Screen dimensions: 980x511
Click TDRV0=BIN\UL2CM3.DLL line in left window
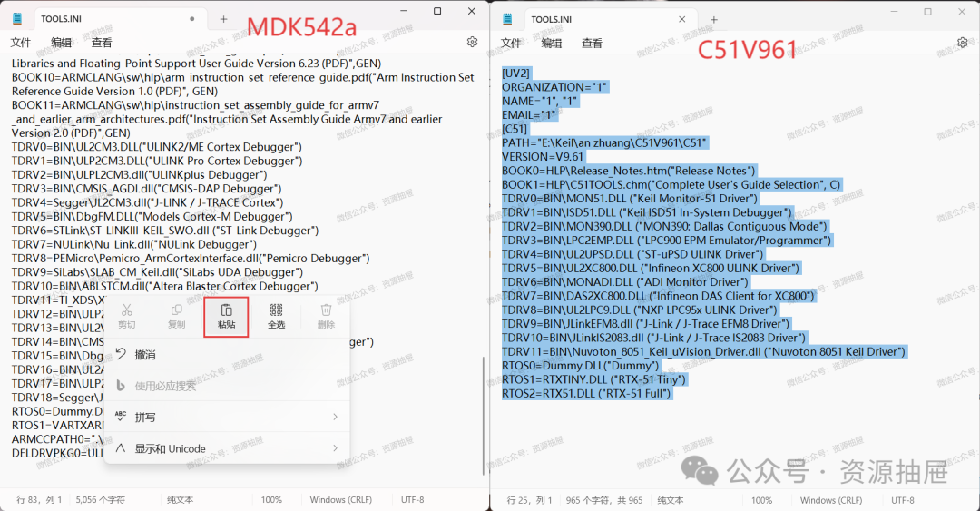tap(157, 147)
